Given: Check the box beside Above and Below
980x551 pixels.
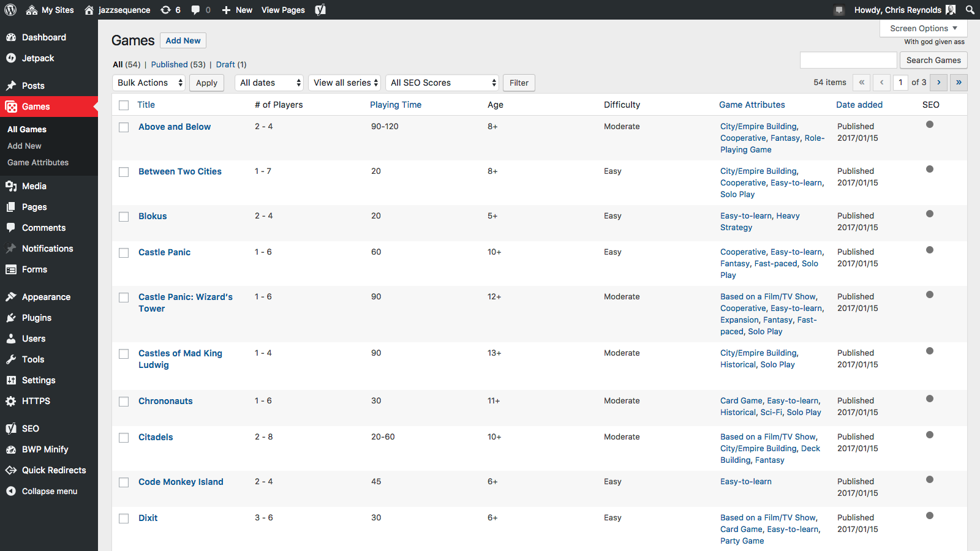Looking at the screenshot, I should tap(124, 127).
